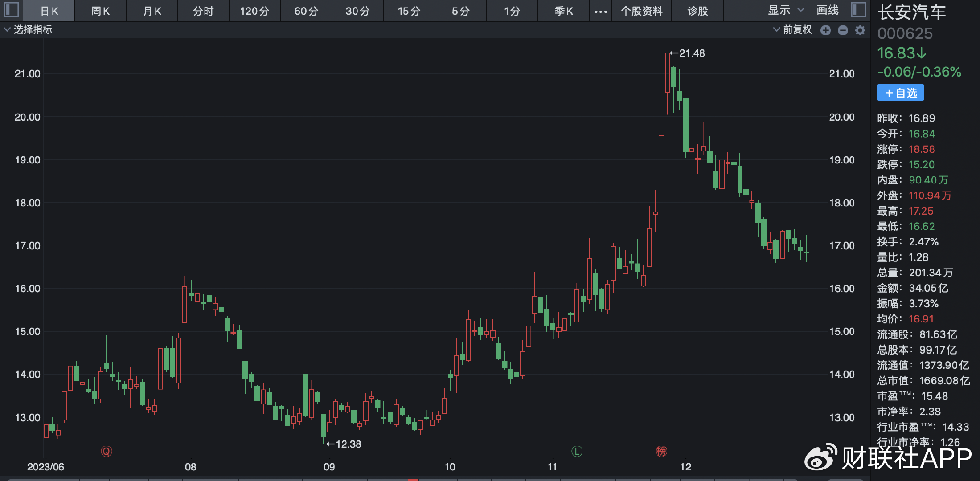Add stock with +自选 button

coord(900,93)
